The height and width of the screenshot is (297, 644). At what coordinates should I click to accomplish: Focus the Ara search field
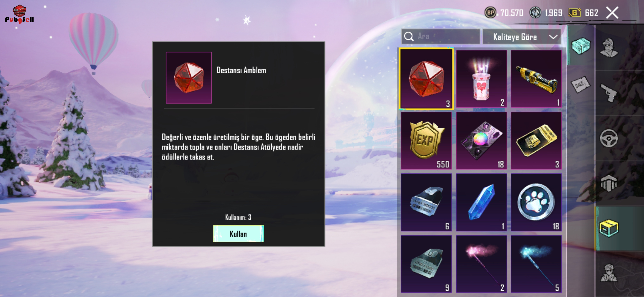(440, 37)
